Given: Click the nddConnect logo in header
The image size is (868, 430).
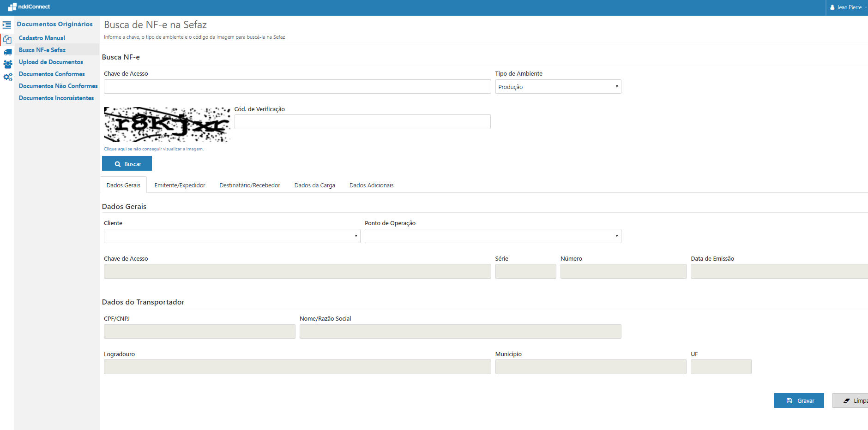Looking at the screenshot, I should point(29,7).
